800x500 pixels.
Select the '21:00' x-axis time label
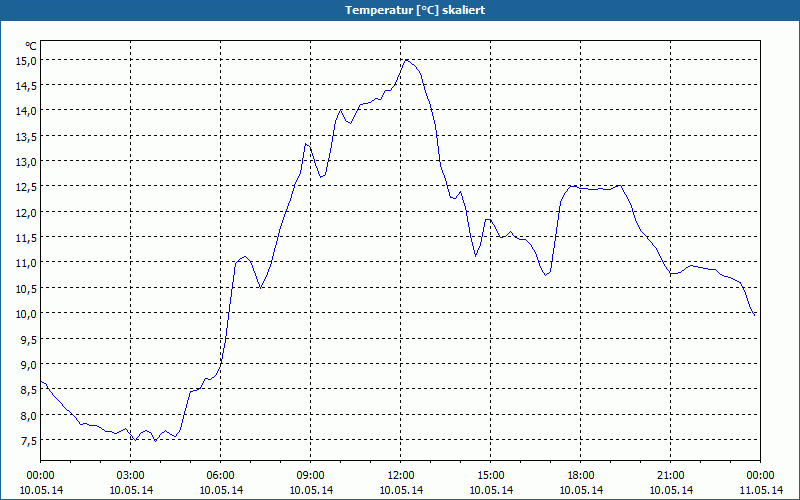click(670, 476)
